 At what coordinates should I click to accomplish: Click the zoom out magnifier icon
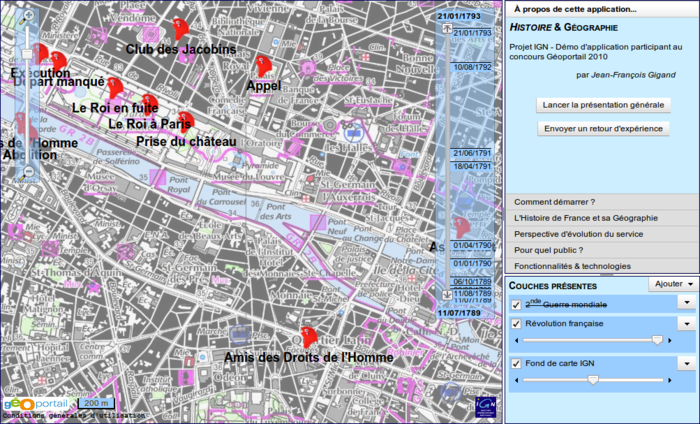28,171
